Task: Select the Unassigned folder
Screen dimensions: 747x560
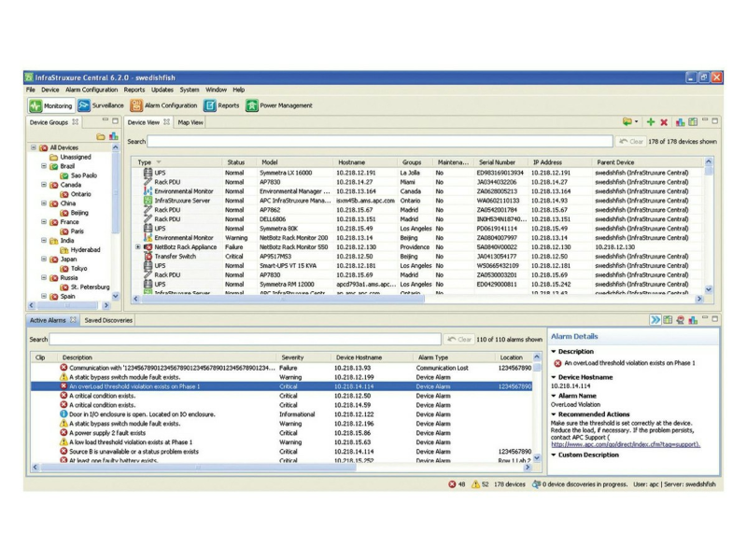Action: pos(70,157)
